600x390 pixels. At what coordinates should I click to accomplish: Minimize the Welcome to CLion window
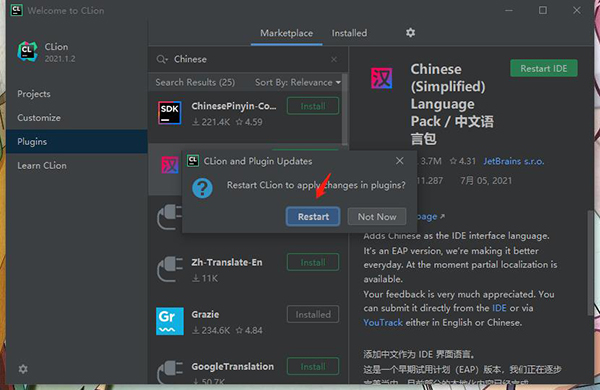509,10
